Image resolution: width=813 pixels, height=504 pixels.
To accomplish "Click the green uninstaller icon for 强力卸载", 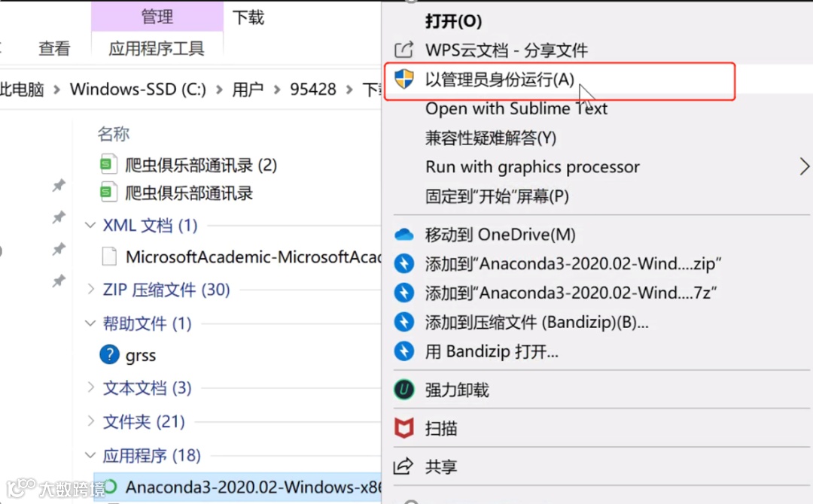I will tap(404, 390).
